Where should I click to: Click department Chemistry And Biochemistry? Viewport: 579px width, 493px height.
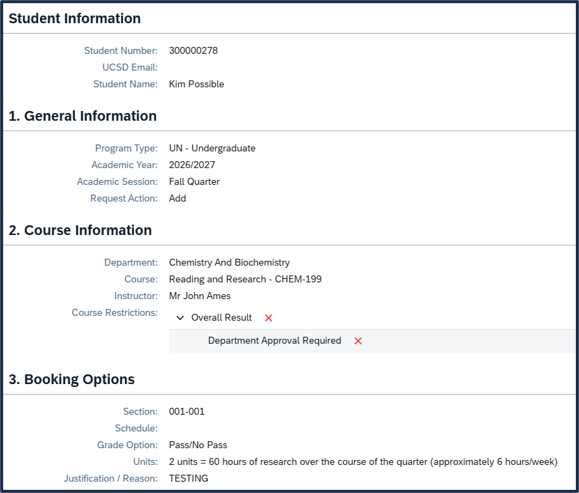pos(229,263)
